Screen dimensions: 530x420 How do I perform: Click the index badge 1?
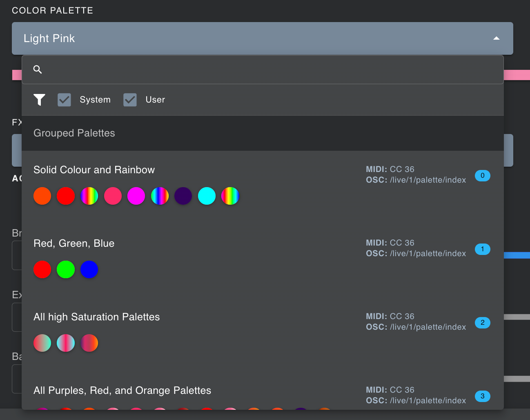click(x=483, y=249)
